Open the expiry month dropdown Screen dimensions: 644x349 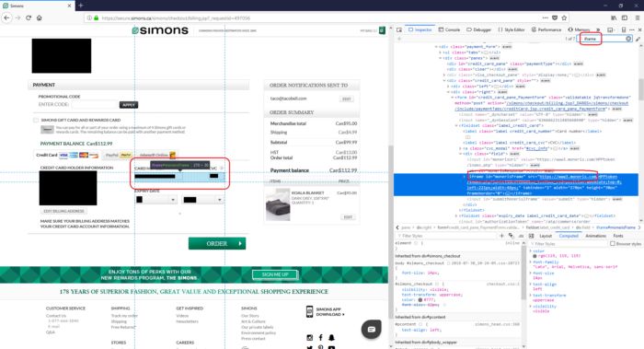pyautogui.click(x=155, y=200)
